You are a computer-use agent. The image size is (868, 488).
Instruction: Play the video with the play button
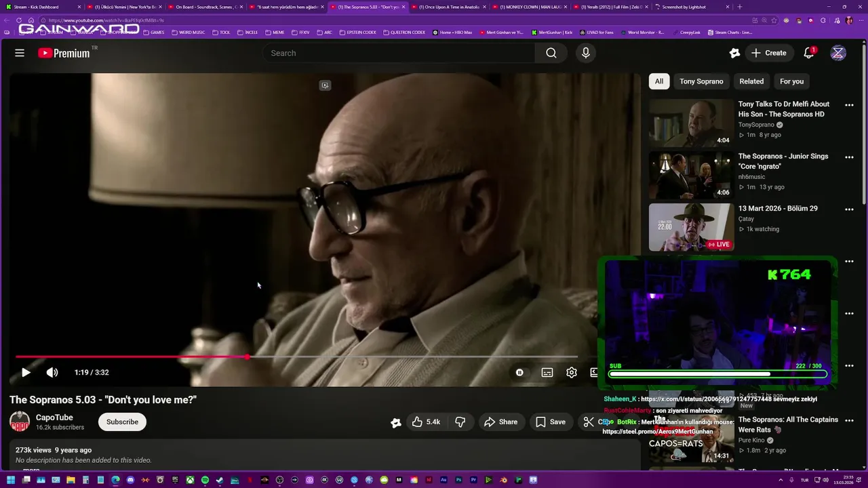pyautogui.click(x=26, y=372)
